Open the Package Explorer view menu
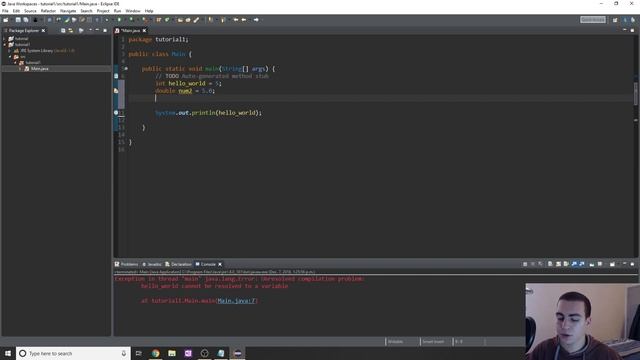 pos(90,30)
